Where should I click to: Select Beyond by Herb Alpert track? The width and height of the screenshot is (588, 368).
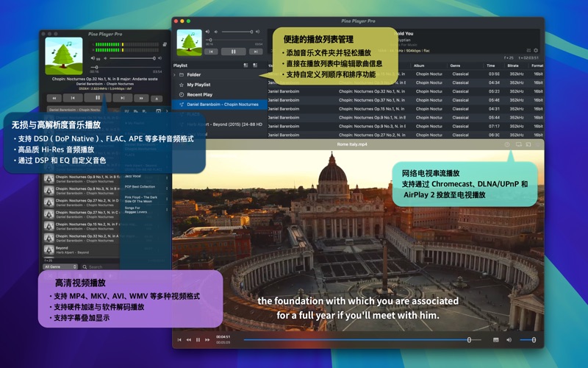point(81,250)
